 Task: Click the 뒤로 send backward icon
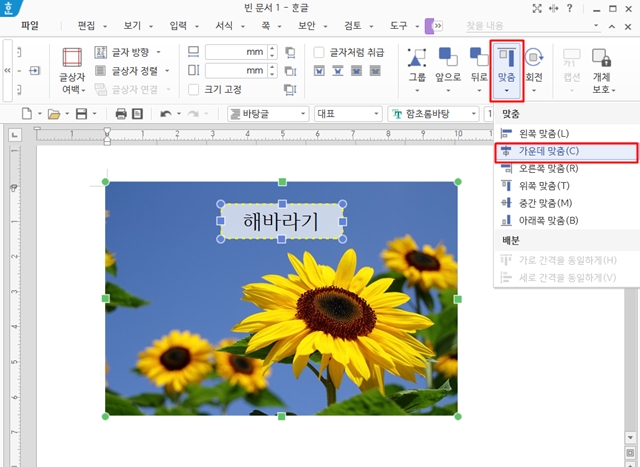pos(479,57)
